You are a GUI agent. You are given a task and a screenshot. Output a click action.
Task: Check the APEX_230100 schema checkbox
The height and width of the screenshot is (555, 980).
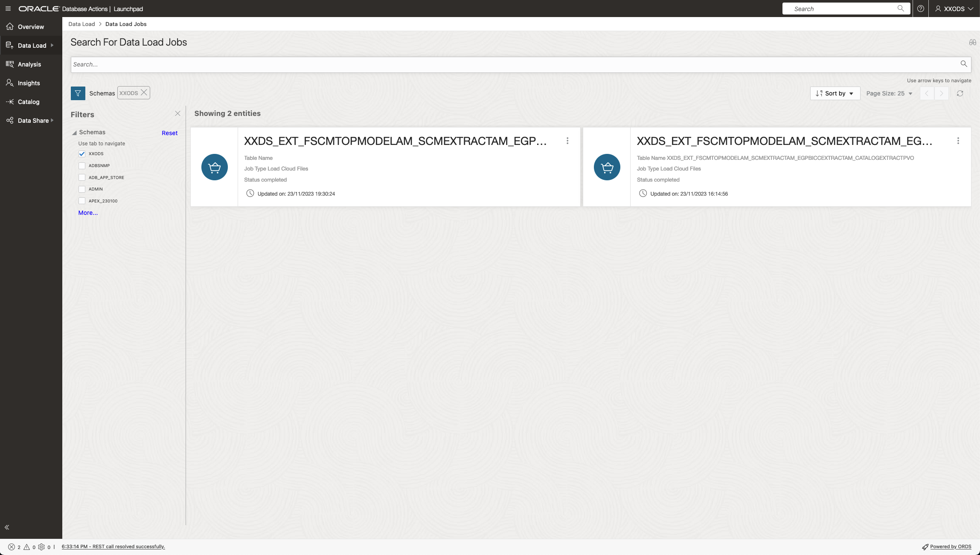(82, 200)
